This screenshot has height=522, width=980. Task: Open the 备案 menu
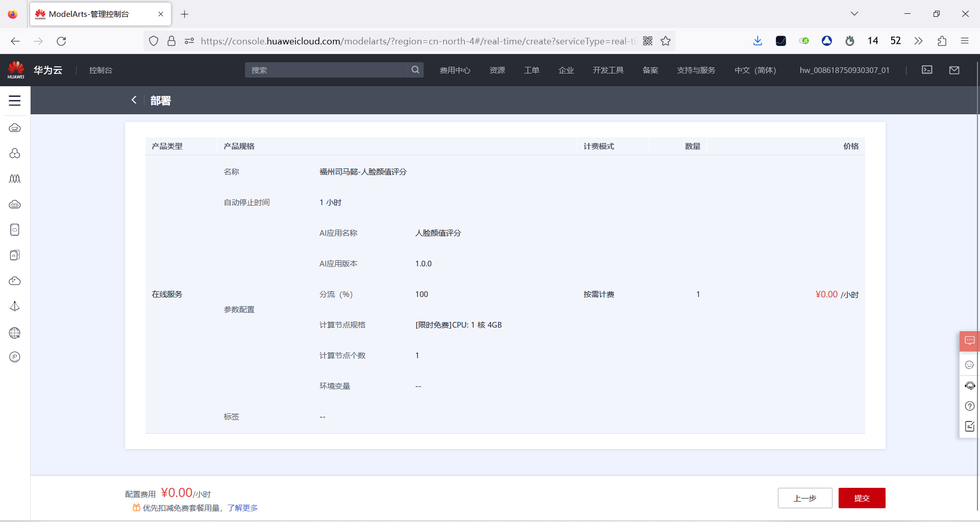(x=650, y=70)
